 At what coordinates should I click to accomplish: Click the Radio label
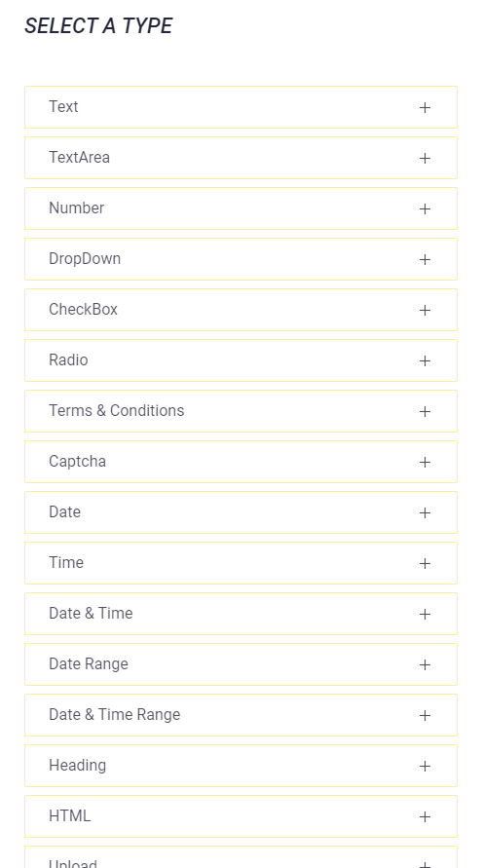[68, 359]
